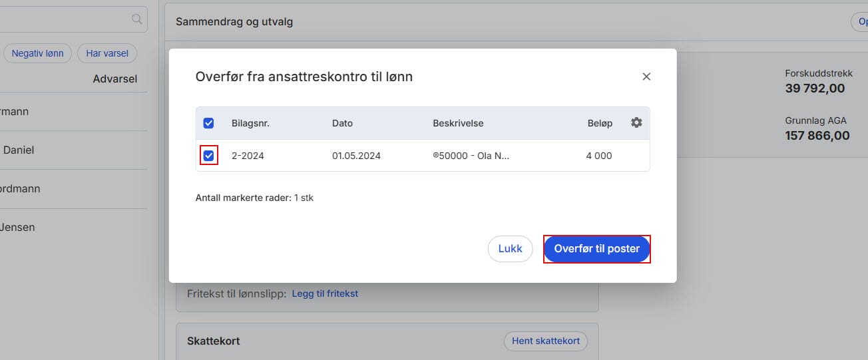Click the Skattekort section heading
The width and height of the screenshot is (868, 360).
tap(213, 341)
